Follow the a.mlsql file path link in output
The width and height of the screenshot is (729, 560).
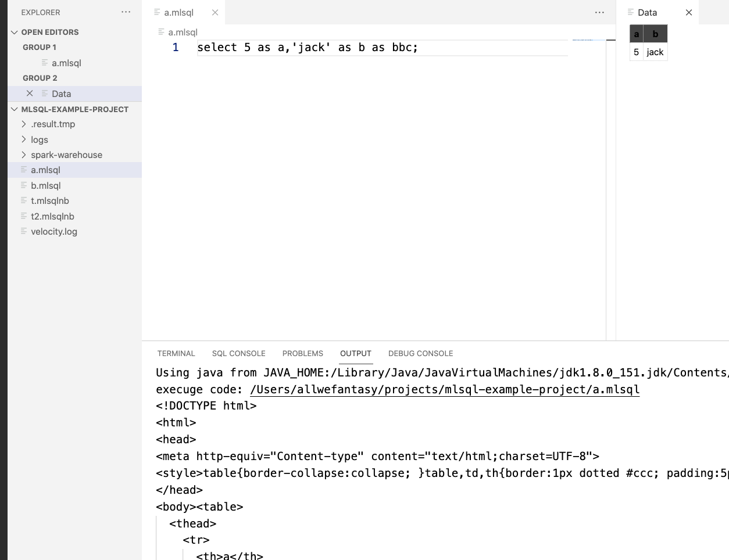tap(445, 389)
